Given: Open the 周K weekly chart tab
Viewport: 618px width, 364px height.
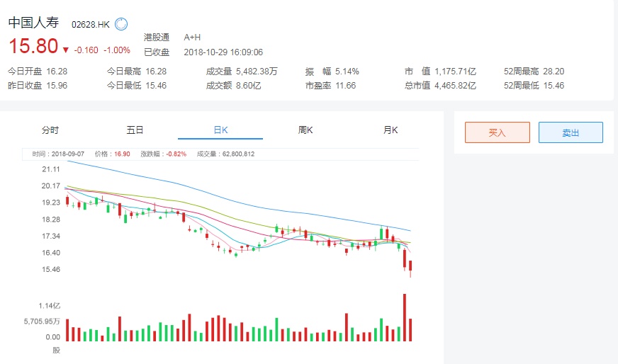Looking at the screenshot, I should click(x=305, y=130).
